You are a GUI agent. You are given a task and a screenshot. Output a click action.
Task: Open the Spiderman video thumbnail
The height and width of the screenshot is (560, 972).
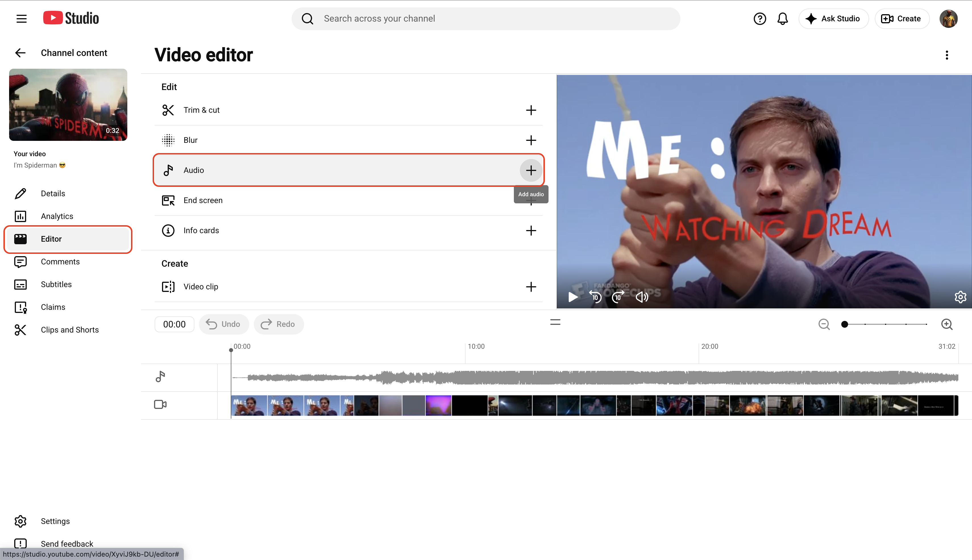68,105
